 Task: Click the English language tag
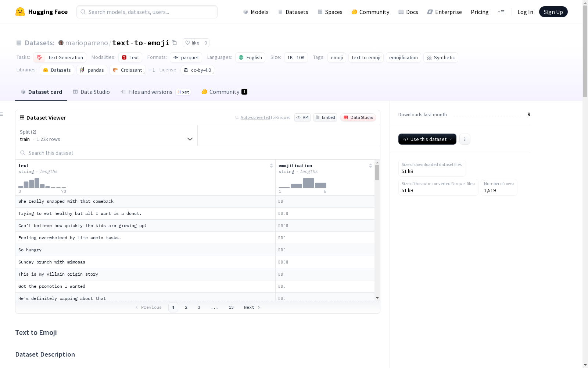250,57
